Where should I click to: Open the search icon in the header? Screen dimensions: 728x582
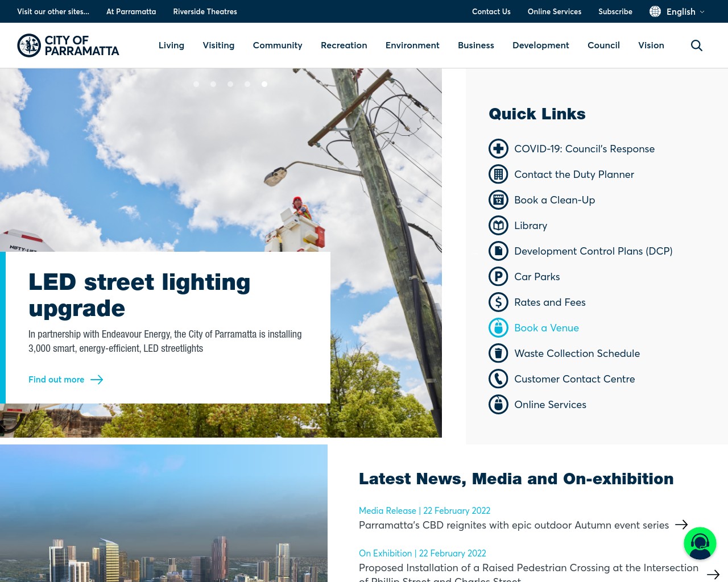point(696,45)
